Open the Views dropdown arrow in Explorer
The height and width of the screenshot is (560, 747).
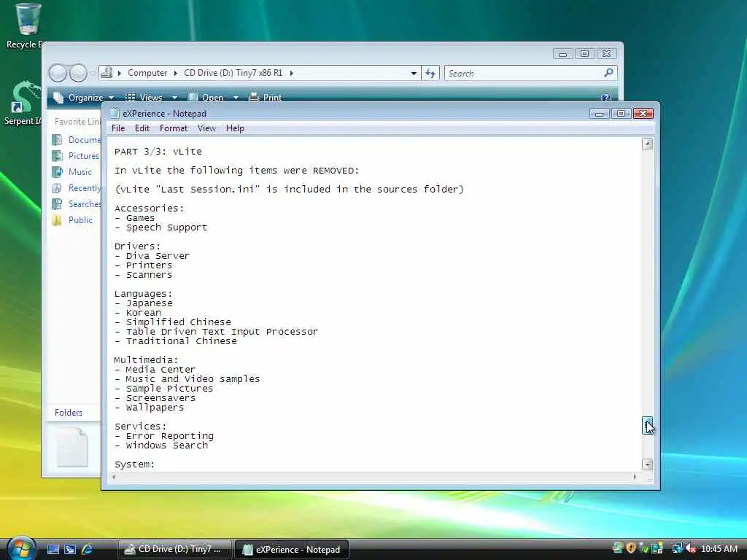[175, 98]
